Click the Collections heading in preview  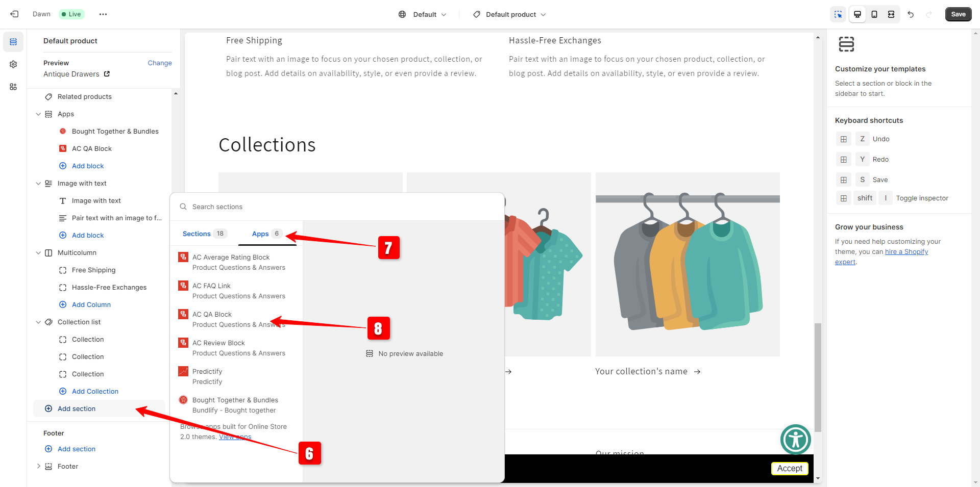coord(267,145)
